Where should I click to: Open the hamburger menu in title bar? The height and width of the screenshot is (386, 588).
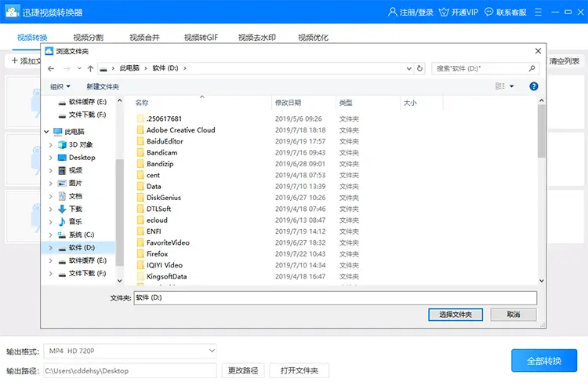pyautogui.click(x=538, y=12)
